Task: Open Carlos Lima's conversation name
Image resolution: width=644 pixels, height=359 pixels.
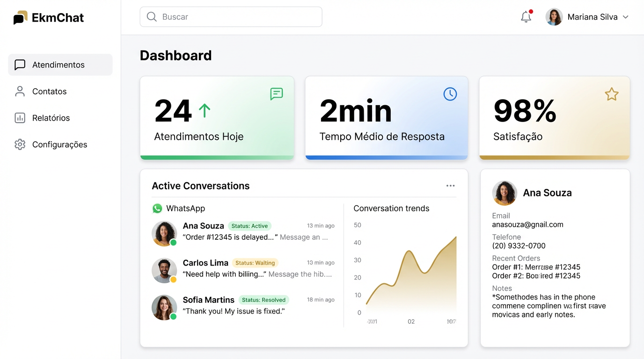Action: click(205, 263)
